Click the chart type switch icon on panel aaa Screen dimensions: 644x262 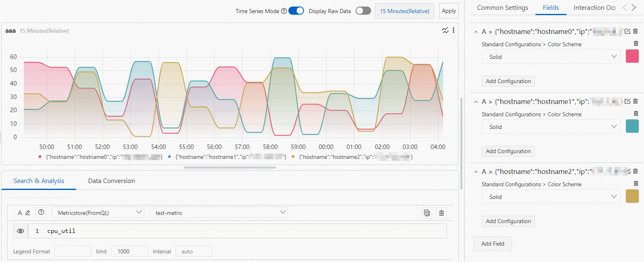(445, 31)
